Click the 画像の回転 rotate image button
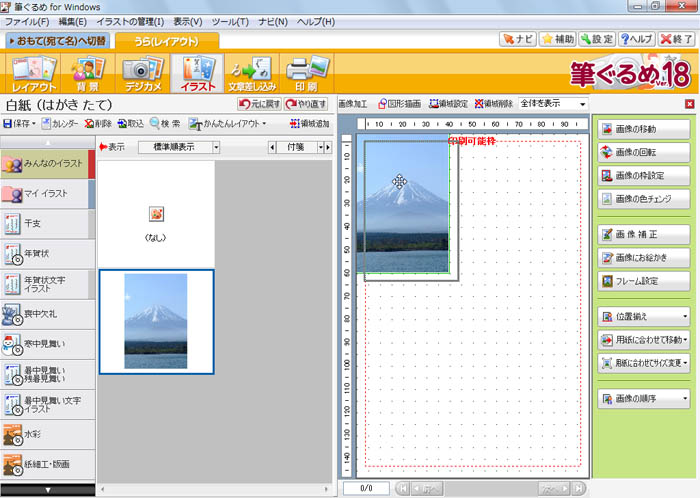700x498 pixels. click(644, 151)
